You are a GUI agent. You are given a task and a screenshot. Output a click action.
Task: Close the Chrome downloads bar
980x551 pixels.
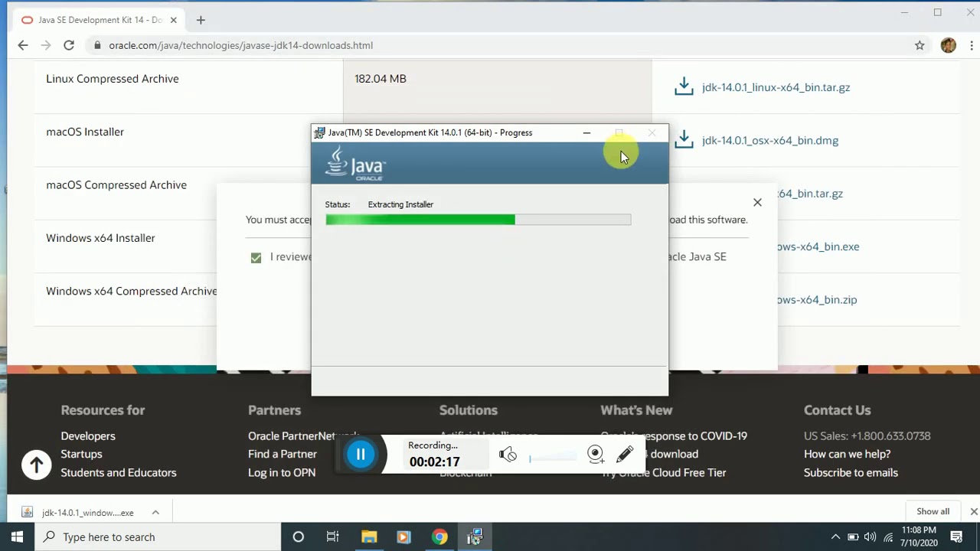coord(973,511)
